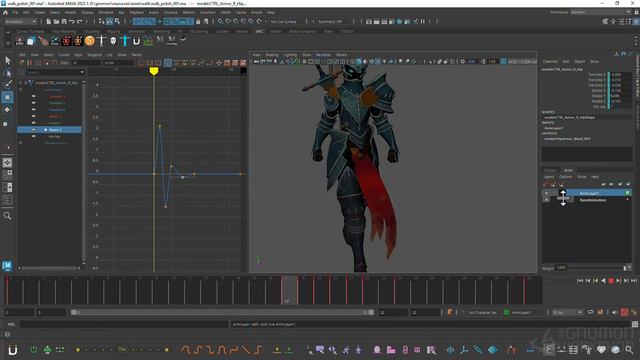
Task: Click the orange step tangent icon on bottom bar
Action: tap(258, 350)
